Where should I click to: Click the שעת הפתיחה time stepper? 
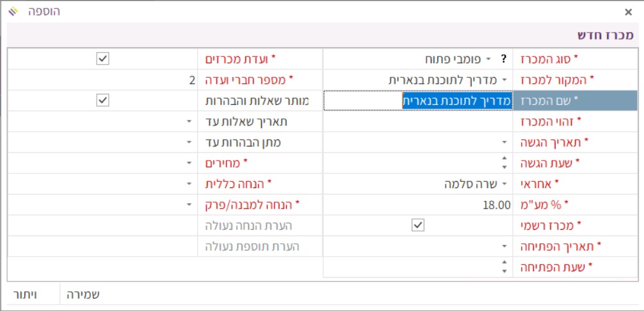click(503, 267)
